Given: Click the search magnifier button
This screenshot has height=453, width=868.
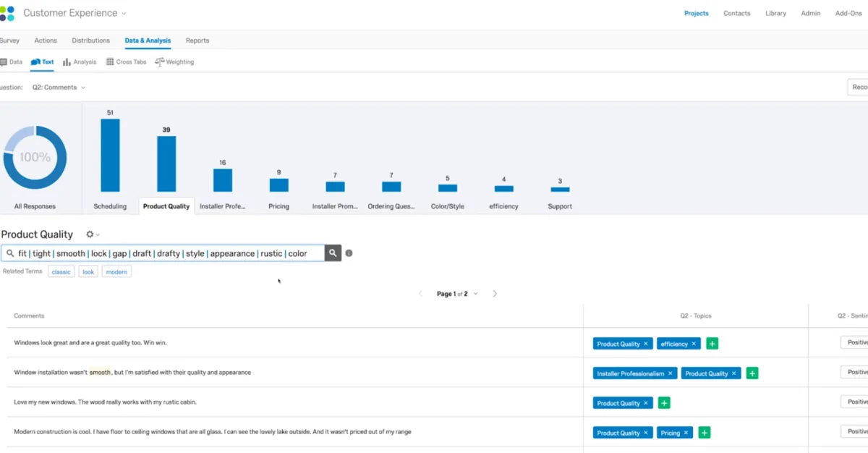Looking at the screenshot, I should 333,253.
